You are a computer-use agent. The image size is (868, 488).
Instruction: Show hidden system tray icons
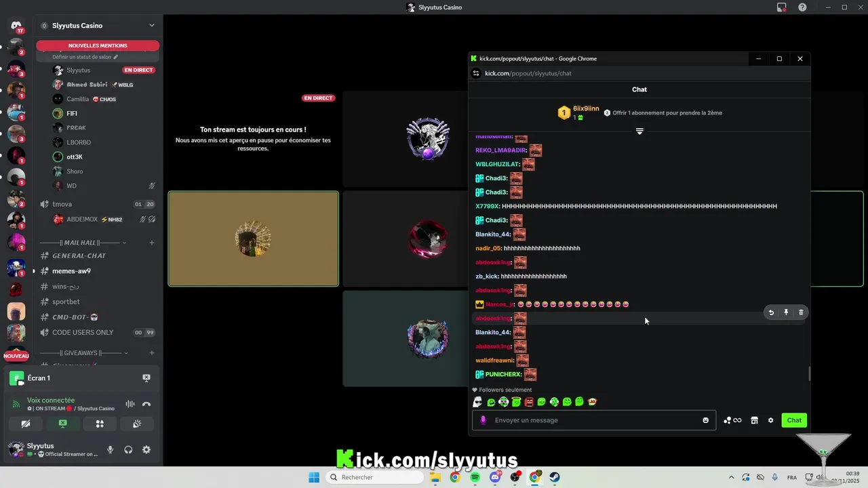[731, 477]
